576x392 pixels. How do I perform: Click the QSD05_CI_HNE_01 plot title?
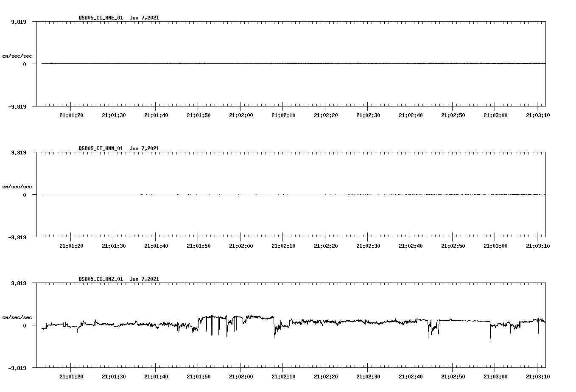[101, 18]
